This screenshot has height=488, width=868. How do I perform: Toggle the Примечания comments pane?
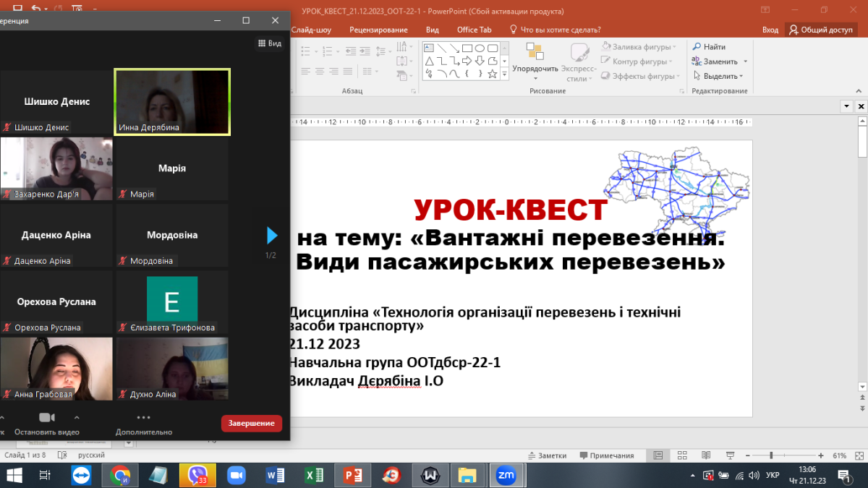606,455
